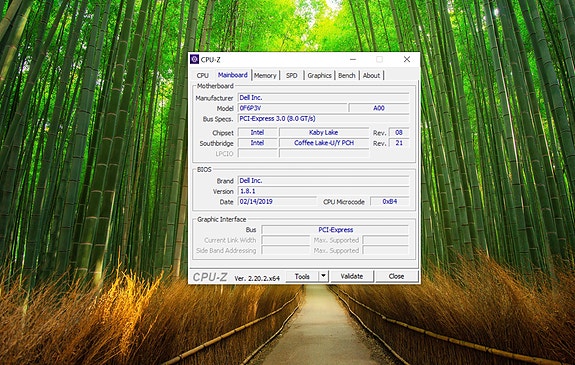The width and height of the screenshot is (575, 365).
Task: Click the BIOS Version field 1.8.1
Action: pos(323,191)
